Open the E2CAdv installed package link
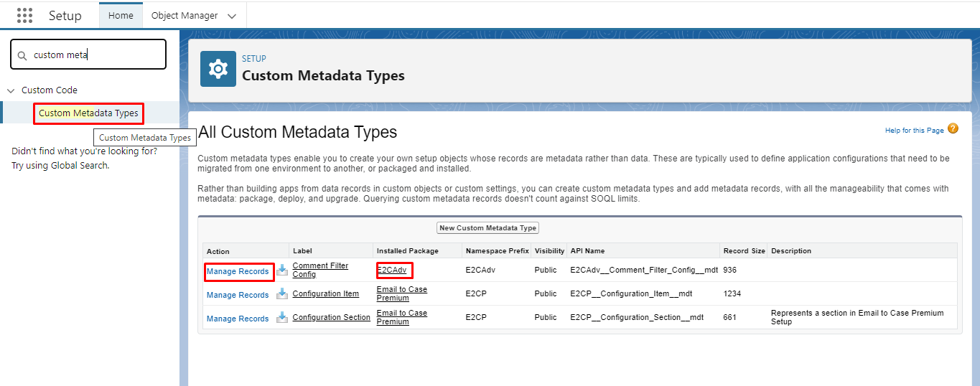The height and width of the screenshot is (386, 980). click(x=392, y=270)
